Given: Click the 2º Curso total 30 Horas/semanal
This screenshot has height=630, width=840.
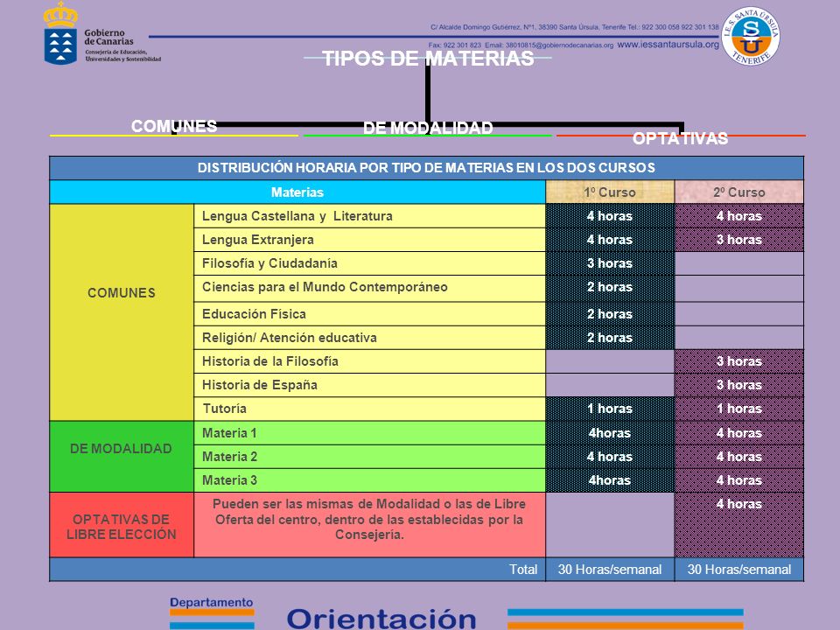Looking at the screenshot, I should [x=739, y=570].
